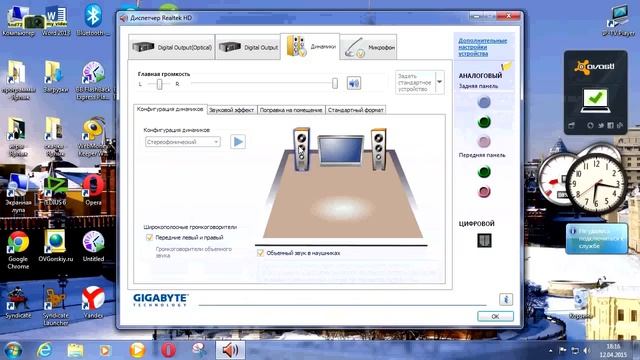Switch to the Digital Output(Optical) tab
This screenshot has height=360, width=640.
(171, 47)
